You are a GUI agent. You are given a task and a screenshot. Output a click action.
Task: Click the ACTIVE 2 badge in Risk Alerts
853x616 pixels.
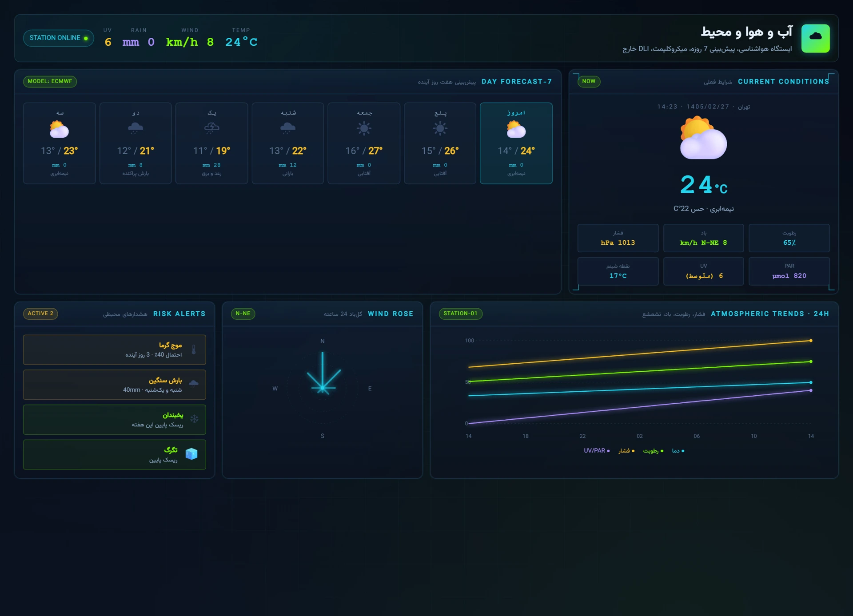pos(40,314)
